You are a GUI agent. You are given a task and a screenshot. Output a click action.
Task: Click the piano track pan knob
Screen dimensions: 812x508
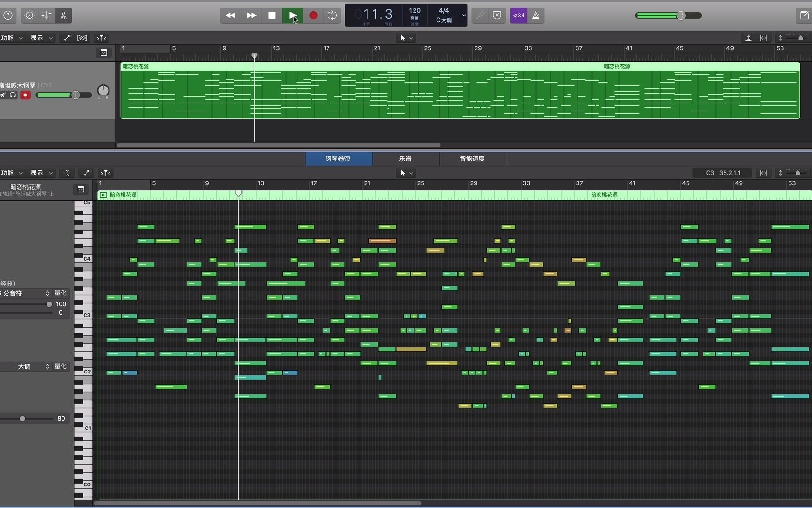click(x=103, y=91)
